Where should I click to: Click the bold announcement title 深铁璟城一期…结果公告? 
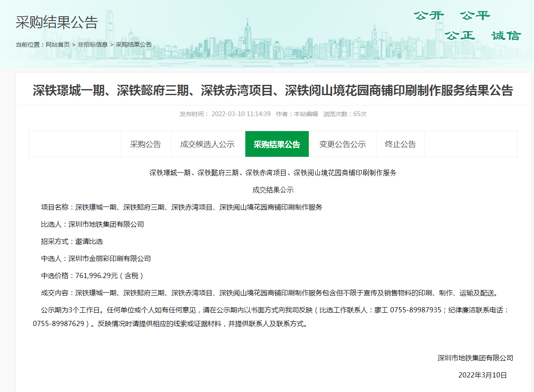[273, 91]
